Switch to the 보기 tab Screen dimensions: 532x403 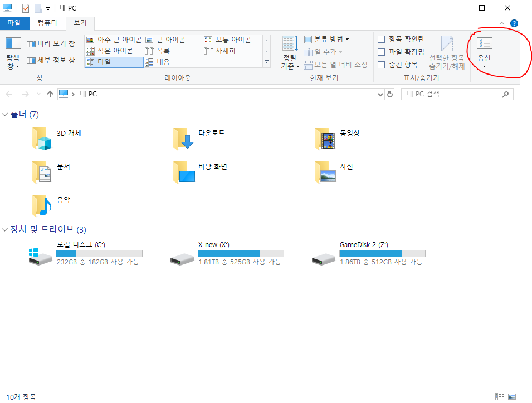click(80, 23)
